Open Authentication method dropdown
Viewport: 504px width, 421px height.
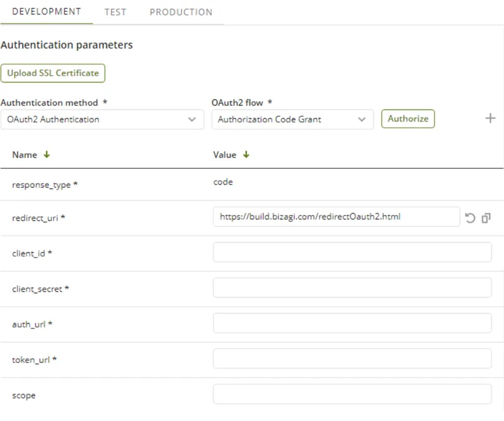[x=102, y=120]
